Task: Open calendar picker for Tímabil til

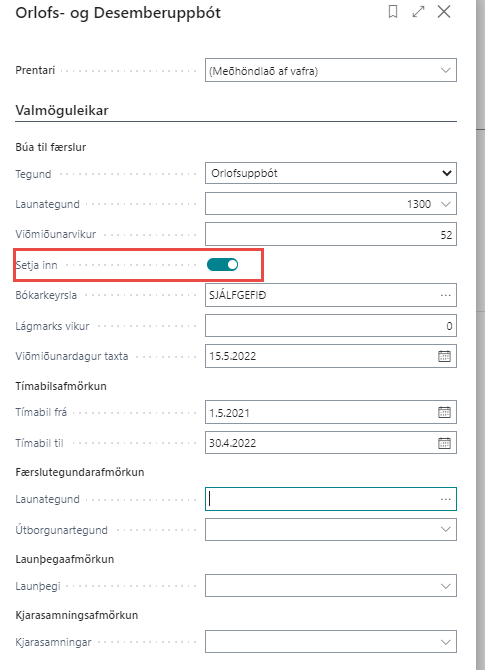Action: click(444, 443)
